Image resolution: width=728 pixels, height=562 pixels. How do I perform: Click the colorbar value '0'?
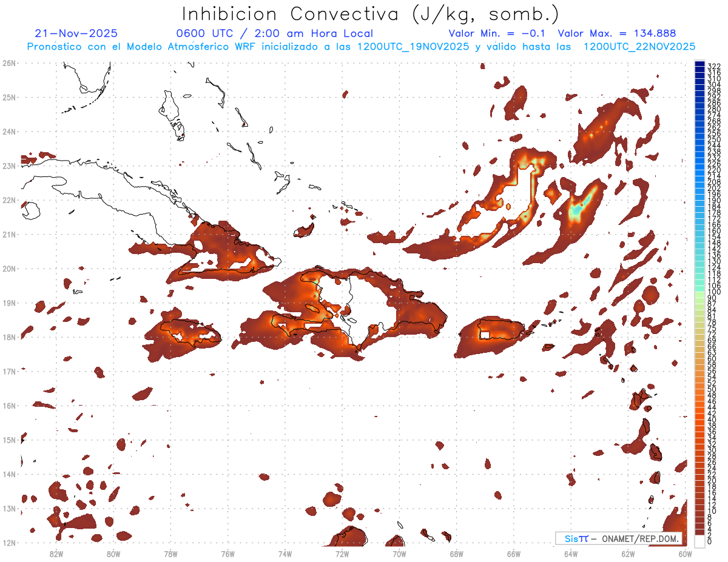point(710,541)
